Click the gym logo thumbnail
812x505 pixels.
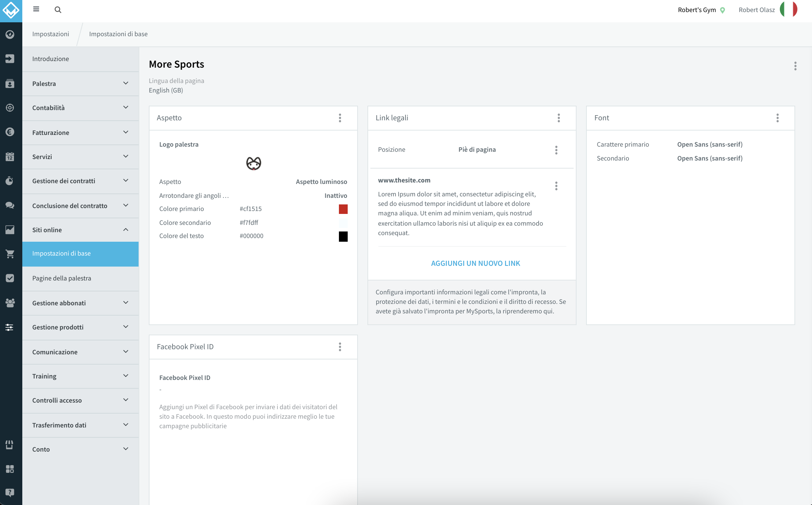253,163
